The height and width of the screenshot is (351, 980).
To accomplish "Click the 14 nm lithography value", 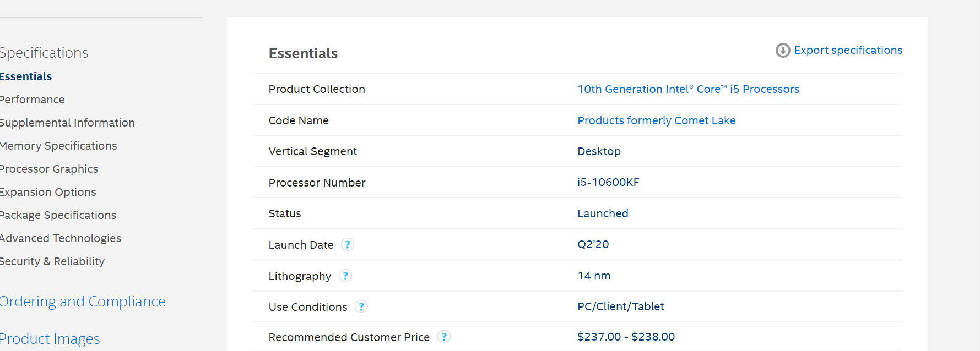I will [594, 276].
